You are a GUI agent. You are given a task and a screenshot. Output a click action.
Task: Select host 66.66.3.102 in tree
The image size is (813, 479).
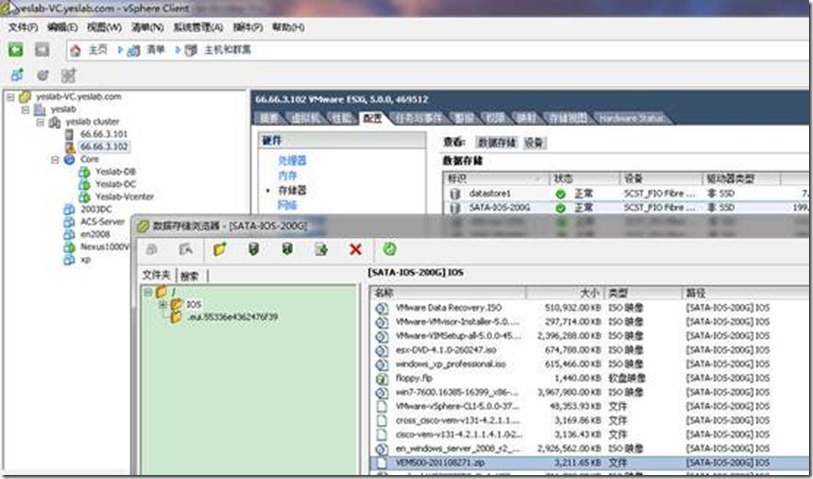click(x=103, y=147)
